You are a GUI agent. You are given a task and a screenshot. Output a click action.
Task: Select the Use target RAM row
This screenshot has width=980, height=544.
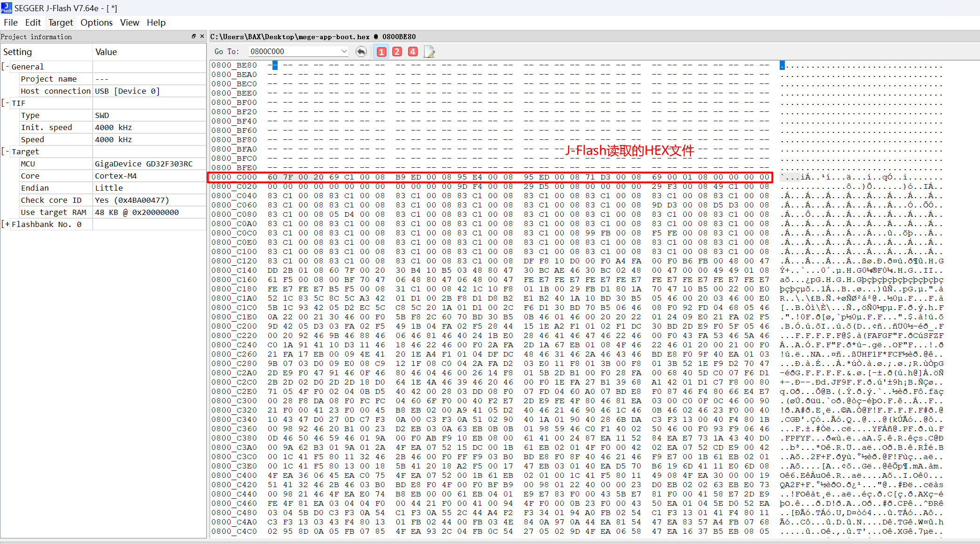tap(103, 212)
